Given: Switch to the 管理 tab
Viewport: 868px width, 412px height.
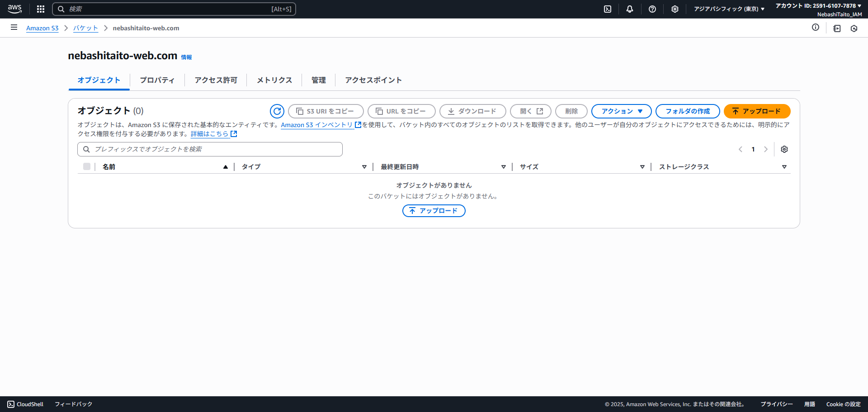Looking at the screenshot, I should tap(319, 80).
